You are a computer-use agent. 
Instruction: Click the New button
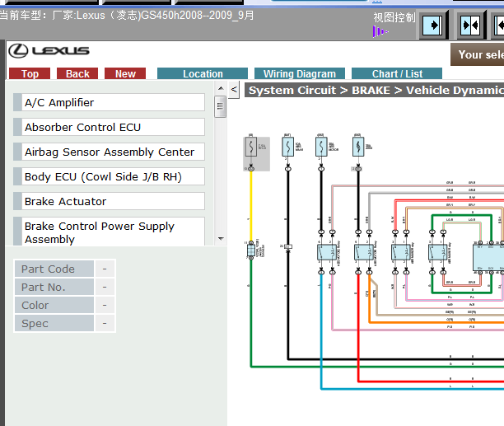[x=125, y=73]
